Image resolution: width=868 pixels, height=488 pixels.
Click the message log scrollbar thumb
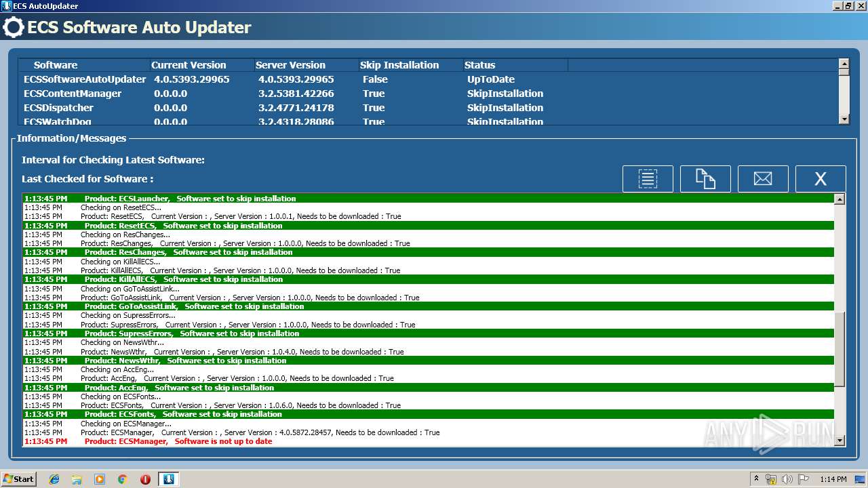click(840, 349)
